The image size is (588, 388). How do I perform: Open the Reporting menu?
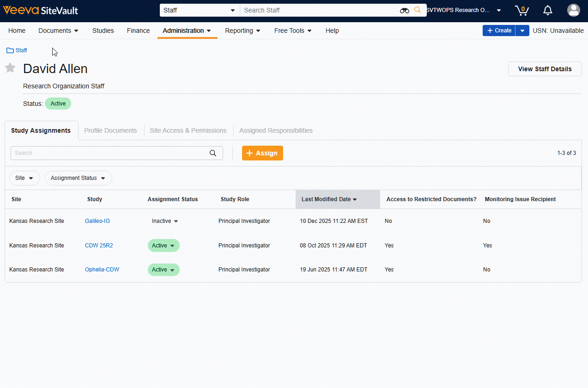(242, 31)
